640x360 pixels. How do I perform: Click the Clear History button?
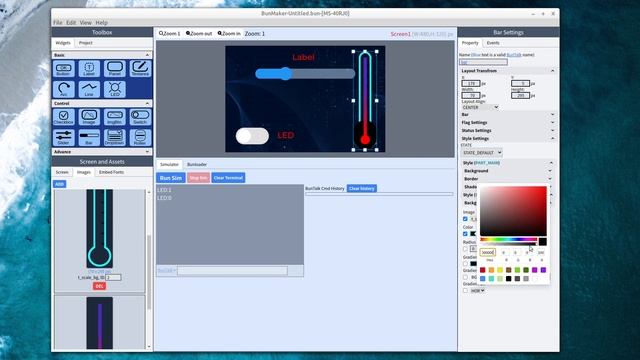click(x=362, y=189)
